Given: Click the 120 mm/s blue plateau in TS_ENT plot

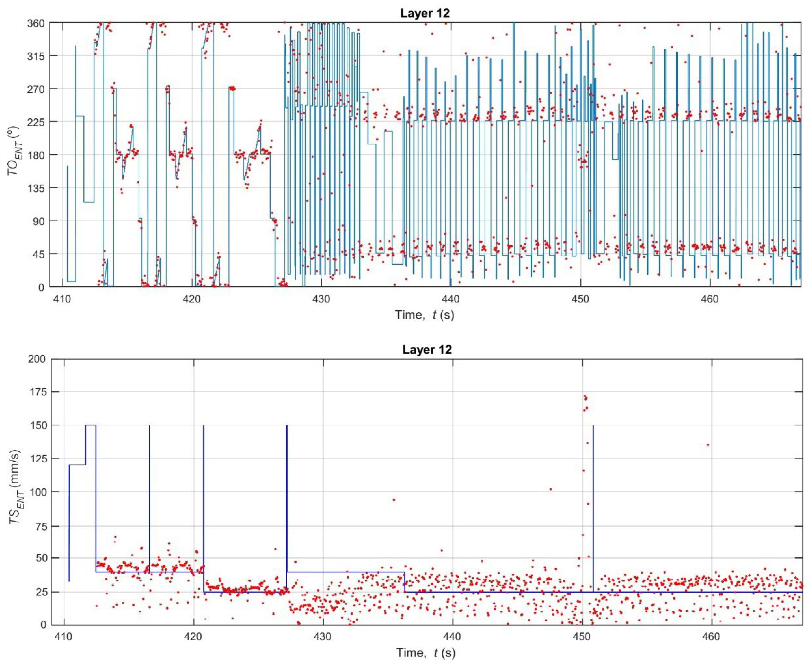Looking at the screenshot, I should click(77, 465).
